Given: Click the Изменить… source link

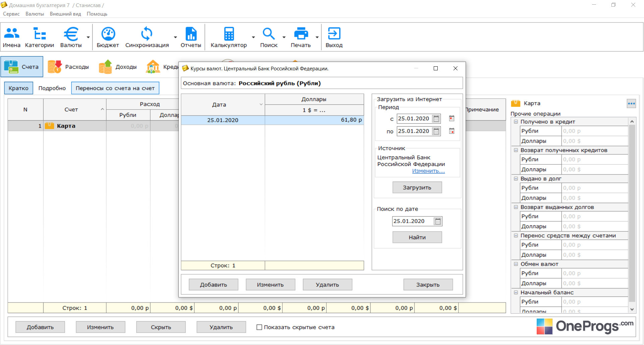Looking at the screenshot, I should [428, 171].
